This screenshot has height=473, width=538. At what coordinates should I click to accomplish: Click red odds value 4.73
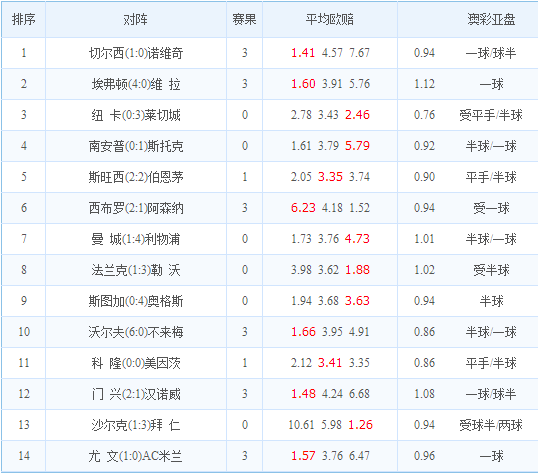pos(358,239)
